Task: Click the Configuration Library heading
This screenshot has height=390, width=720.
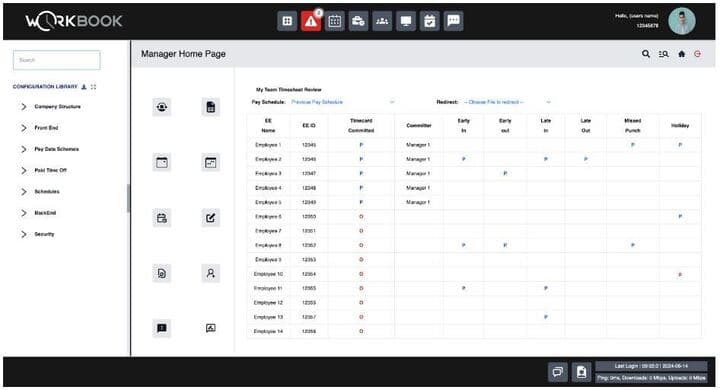Action: tap(45, 86)
